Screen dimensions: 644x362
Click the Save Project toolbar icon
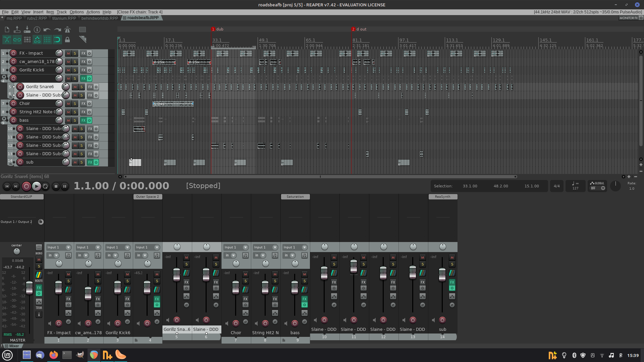[x=27, y=29]
